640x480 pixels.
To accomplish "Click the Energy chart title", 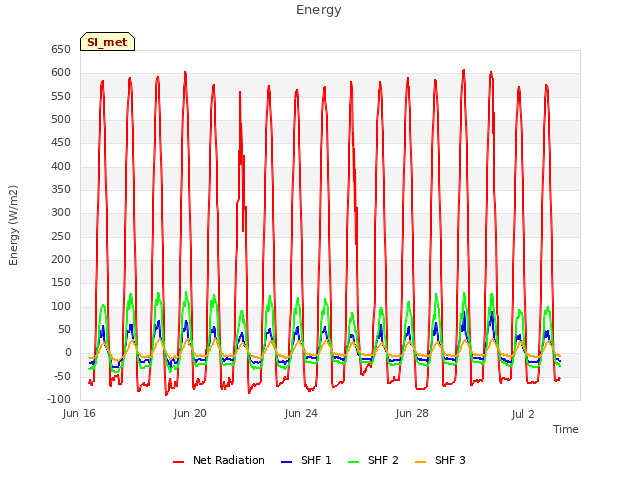I will (319, 10).
